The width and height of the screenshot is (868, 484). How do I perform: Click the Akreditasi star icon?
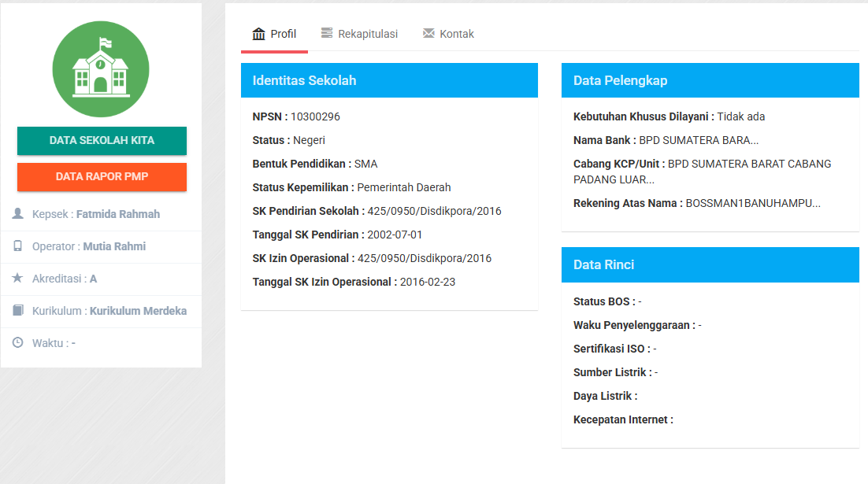click(x=18, y=279)
